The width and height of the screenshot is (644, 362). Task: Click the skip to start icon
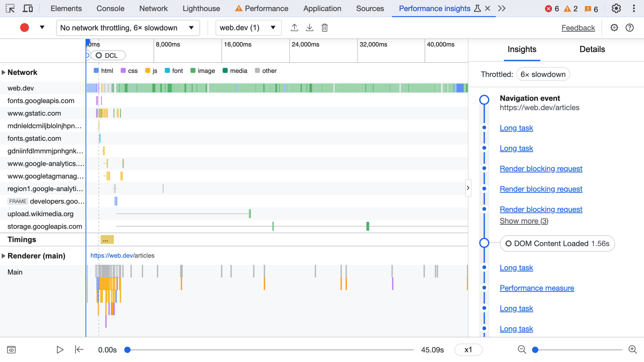coord(79,350)
